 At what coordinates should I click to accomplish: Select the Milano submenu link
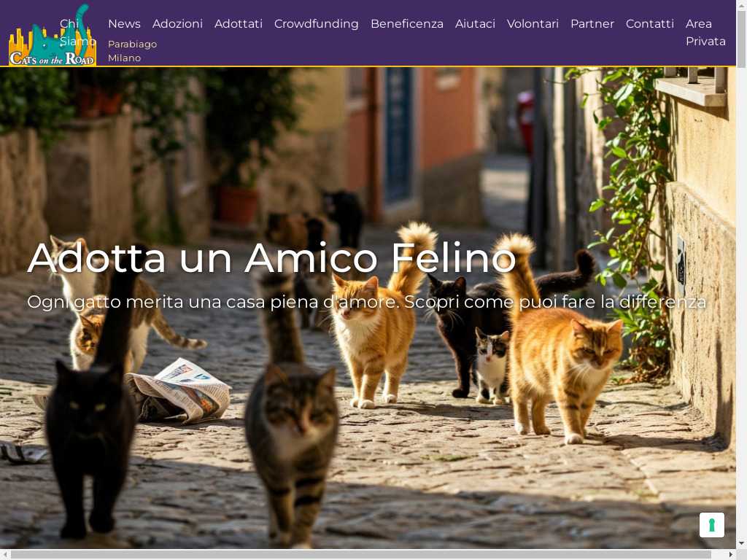point(124,58)
